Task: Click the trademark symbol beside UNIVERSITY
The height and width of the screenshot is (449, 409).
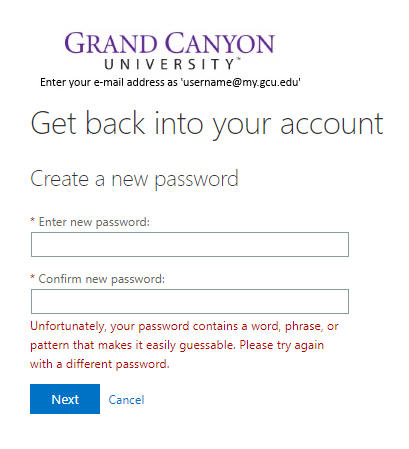Action: click(238, 59)
